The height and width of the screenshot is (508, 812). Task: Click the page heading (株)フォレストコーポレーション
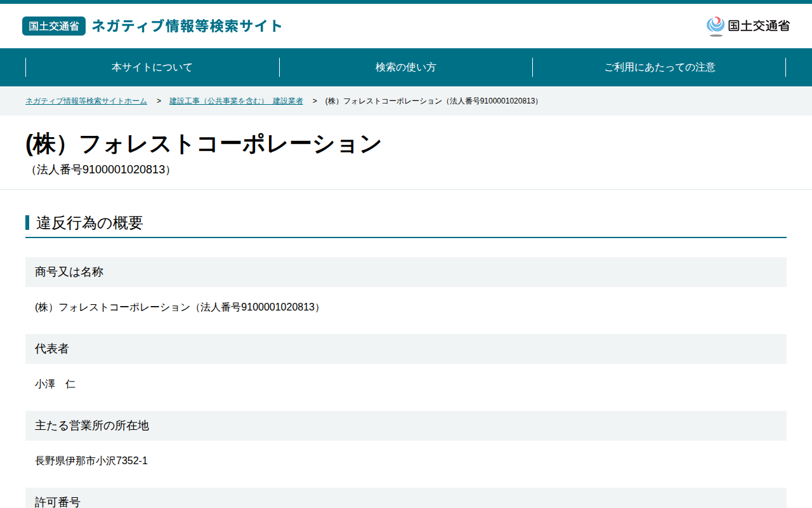coord(204,144)
